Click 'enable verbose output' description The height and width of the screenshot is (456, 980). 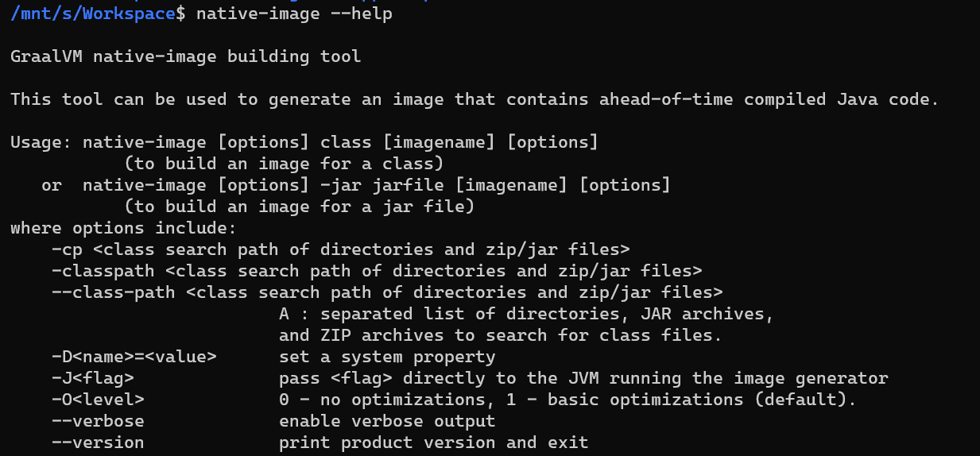pyautogui.click(x=387, y=422)
